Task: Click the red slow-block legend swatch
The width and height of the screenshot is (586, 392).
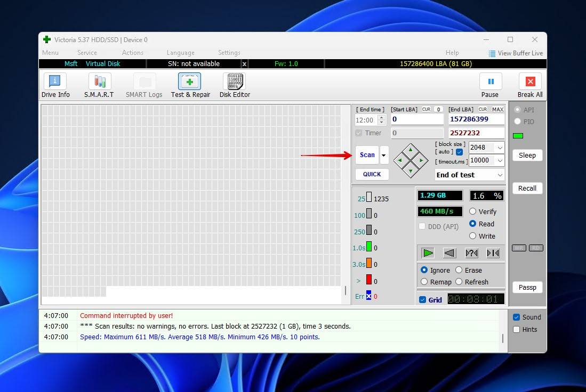Action: [369, 279]
